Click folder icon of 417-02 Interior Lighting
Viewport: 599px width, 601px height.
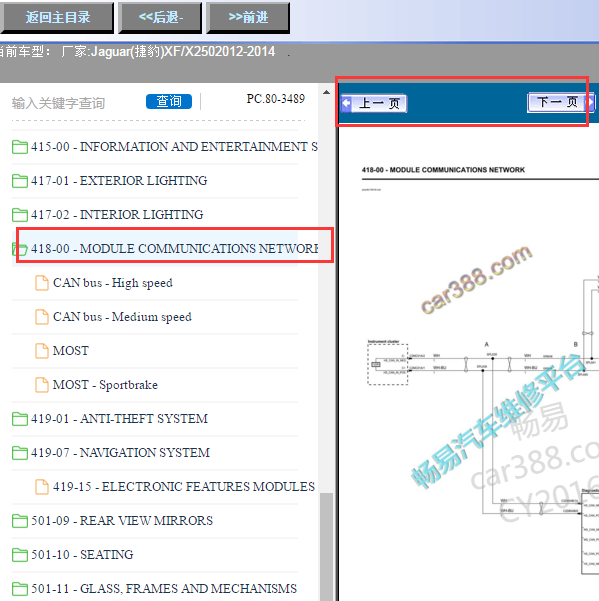(20, 215)
